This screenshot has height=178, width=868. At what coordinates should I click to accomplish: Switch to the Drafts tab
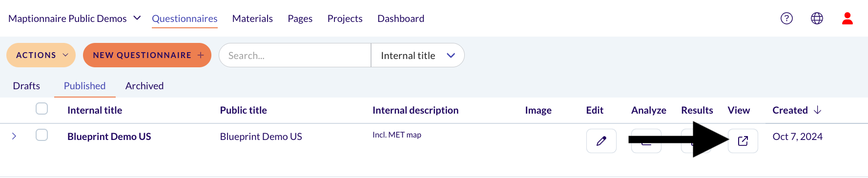[26, 86]
